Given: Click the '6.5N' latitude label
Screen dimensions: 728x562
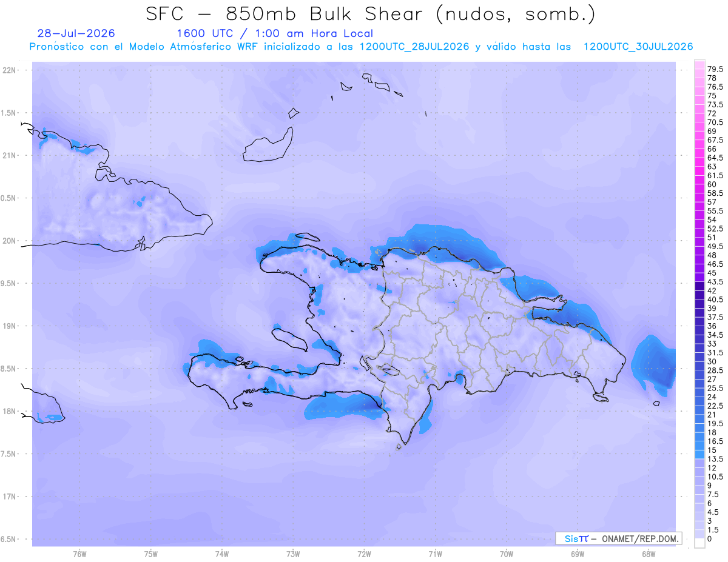Looking at the screenshot, I should [8, 539].
